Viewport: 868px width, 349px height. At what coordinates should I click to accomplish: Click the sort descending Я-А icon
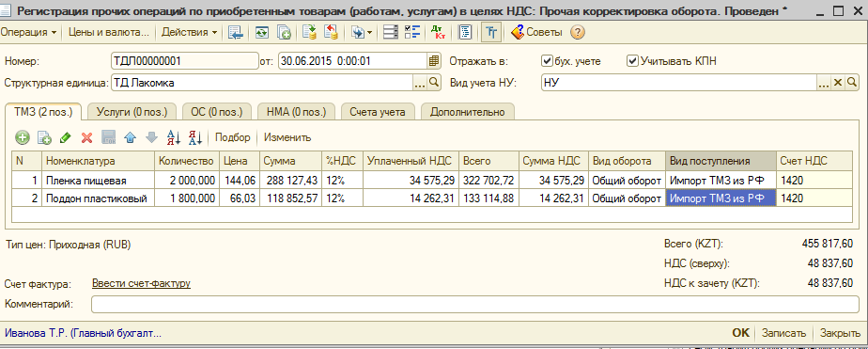(195, 137)
